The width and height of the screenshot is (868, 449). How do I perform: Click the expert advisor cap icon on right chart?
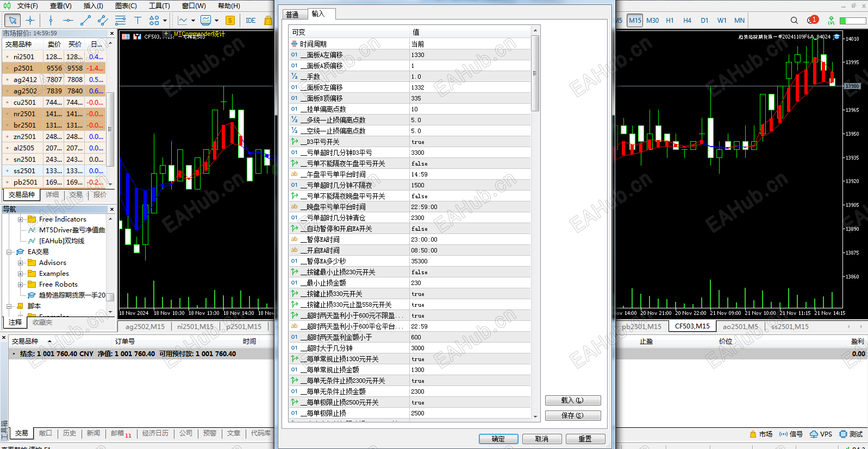click(837, 37)
